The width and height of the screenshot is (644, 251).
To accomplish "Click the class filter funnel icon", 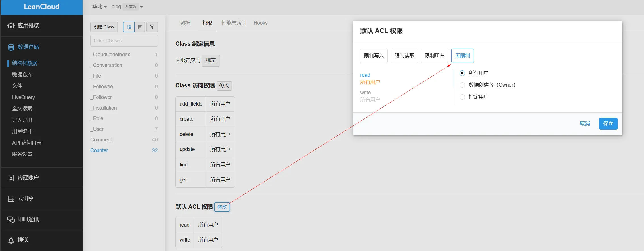I will pyautogui.click(x=152, y=27).
